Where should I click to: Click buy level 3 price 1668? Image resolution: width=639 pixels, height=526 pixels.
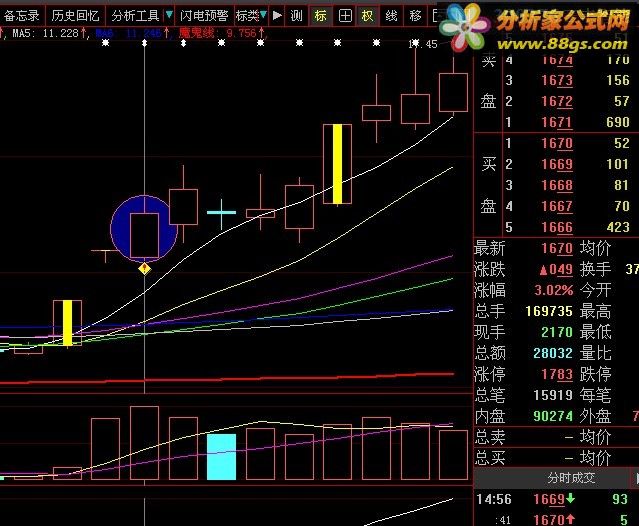(557, 185)
